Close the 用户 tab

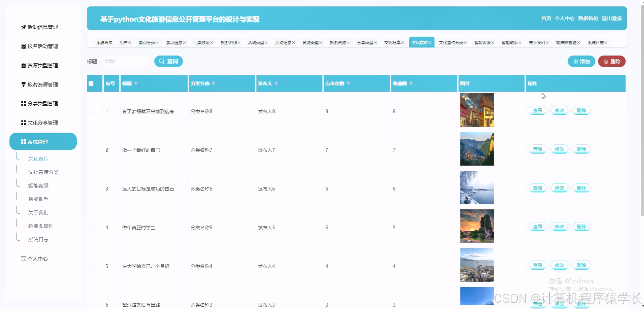click(130, 43)
